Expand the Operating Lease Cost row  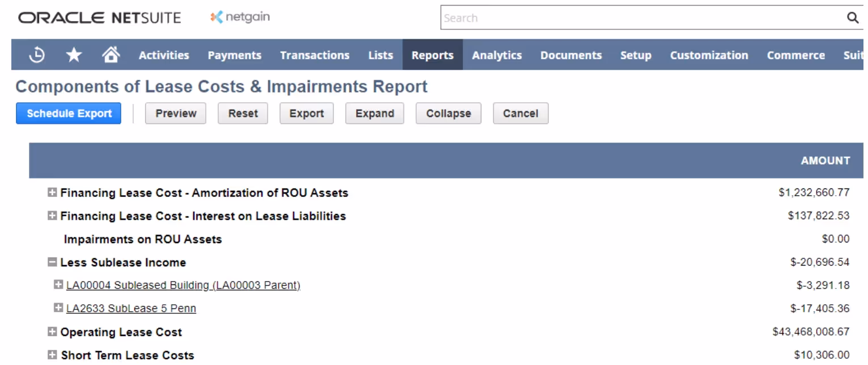(52, 332)
